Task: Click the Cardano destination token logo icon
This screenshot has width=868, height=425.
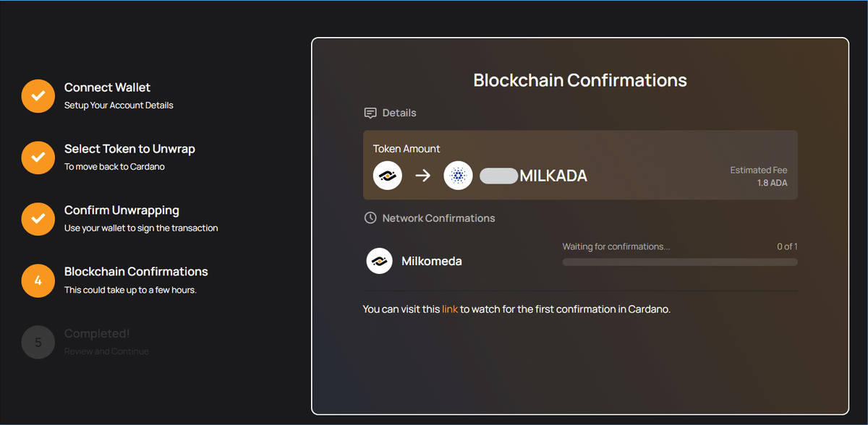Action: pyautogui.click(x=458, y=176)
